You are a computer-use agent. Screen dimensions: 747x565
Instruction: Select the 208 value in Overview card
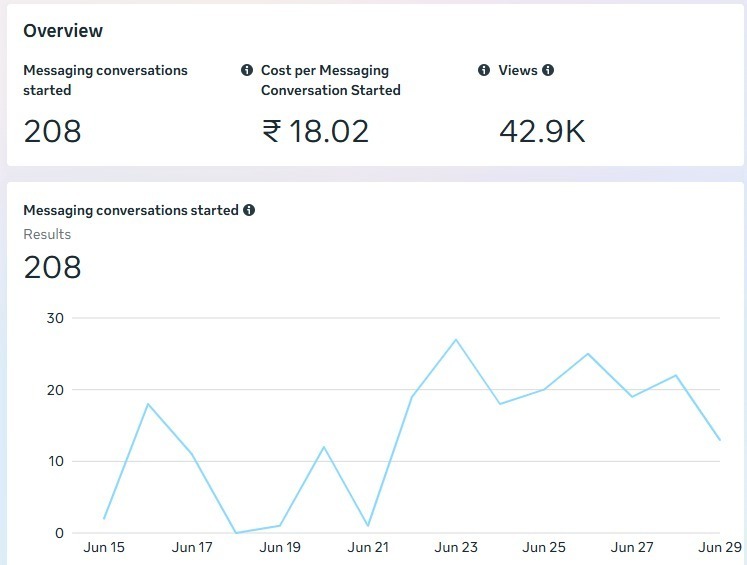52,131
